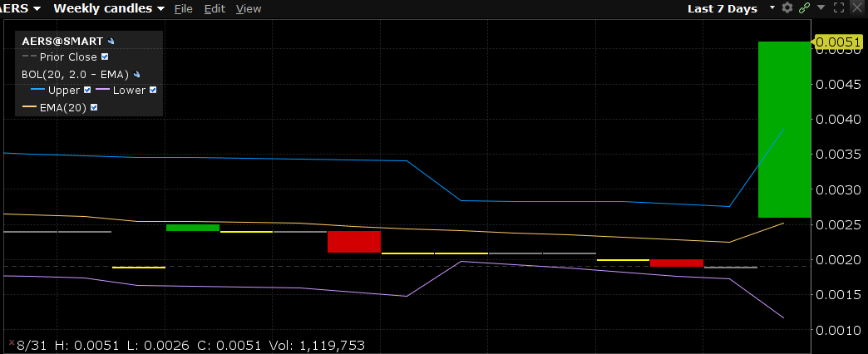Viewport: 868px width, 354px height.
Task: Click the Prior Close legend label
Action: point(69,57)
